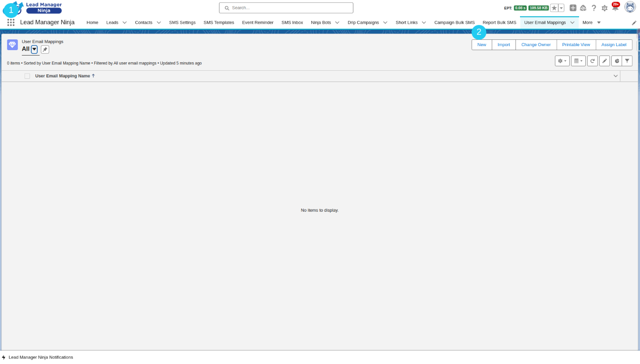This screenshot has height=364, width=640.
Task: Expand the User Email Mappings tab chevron
Action: [572, 22]
